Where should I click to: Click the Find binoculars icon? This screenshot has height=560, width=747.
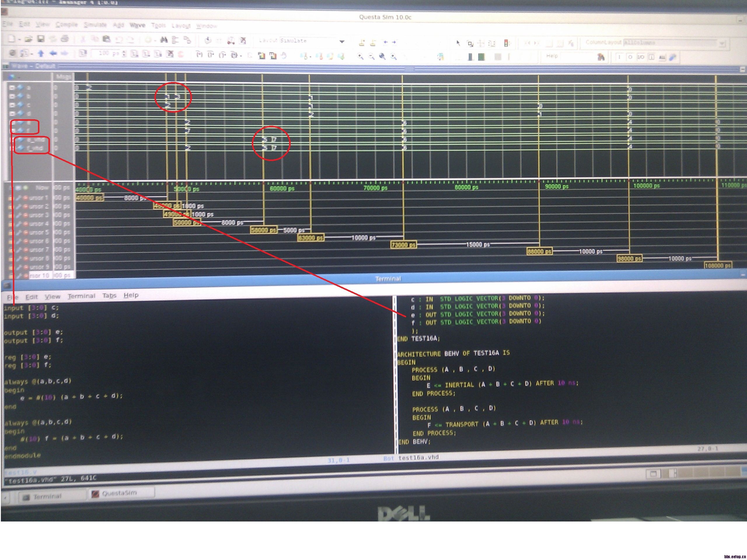(x=164, y=40)
